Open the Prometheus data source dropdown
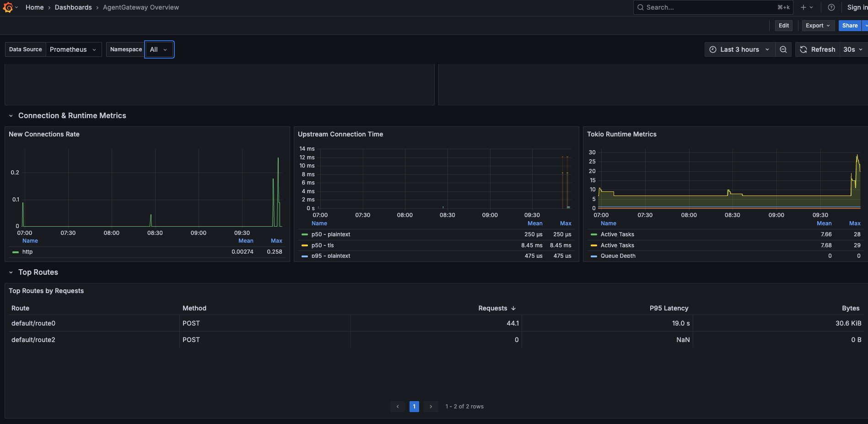The width and height of the screenshot is (868, 424). click(74, 49)
